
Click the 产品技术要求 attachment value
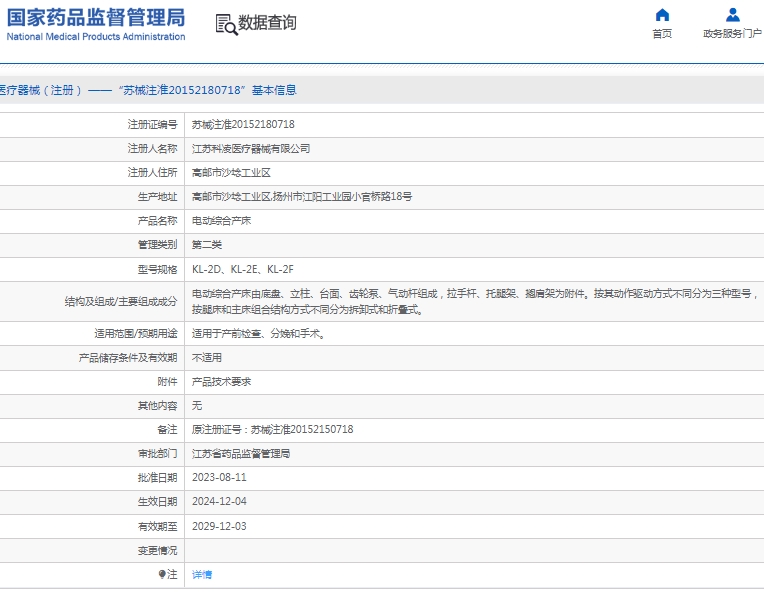(221, 382)
